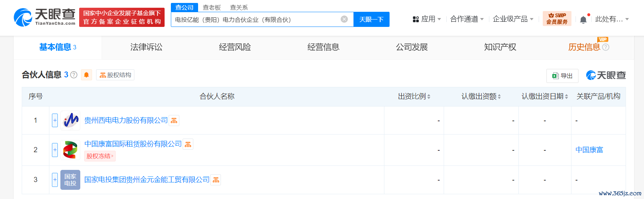Image resolution: width=644 pixels, height=199 pixels.
Task: Expand the 股权冻结 tag
Action: (x=100, y=156)
